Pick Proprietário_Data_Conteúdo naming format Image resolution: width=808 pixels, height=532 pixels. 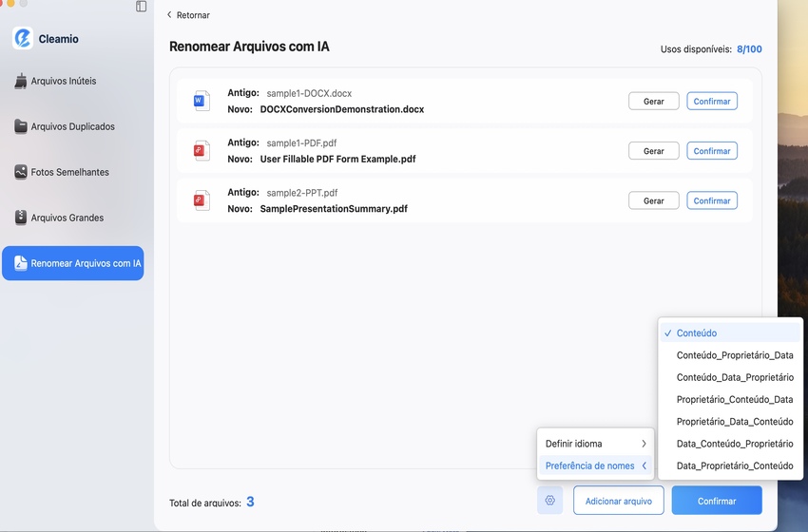(734, 422)
